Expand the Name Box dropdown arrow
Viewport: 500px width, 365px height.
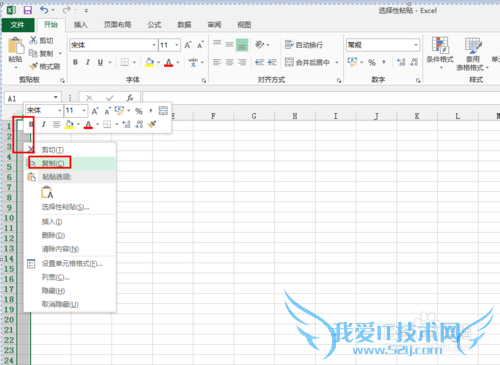[56, 97]
